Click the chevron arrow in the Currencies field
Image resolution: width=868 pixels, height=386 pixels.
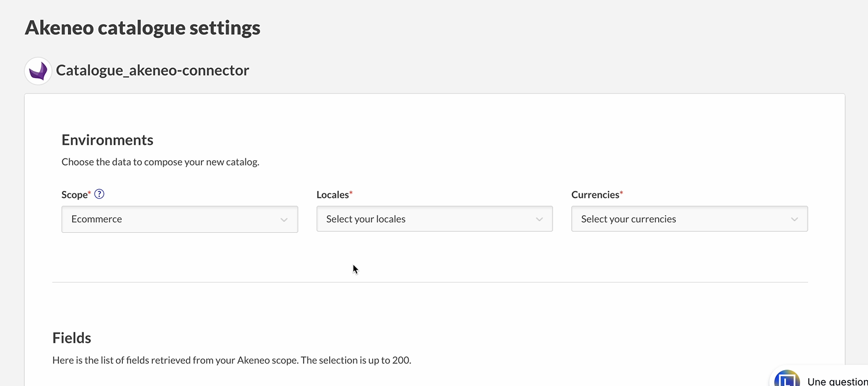click(x=794, y=219)
